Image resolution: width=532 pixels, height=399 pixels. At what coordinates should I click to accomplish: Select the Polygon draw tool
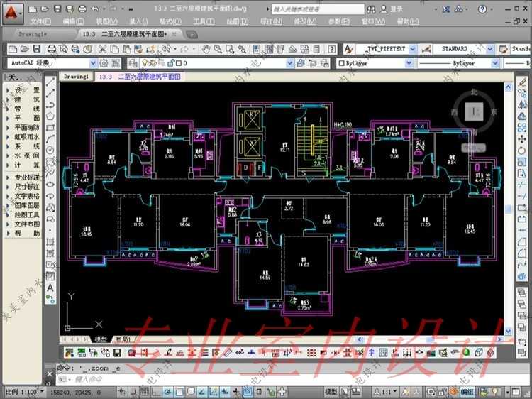tap(51, 116)
